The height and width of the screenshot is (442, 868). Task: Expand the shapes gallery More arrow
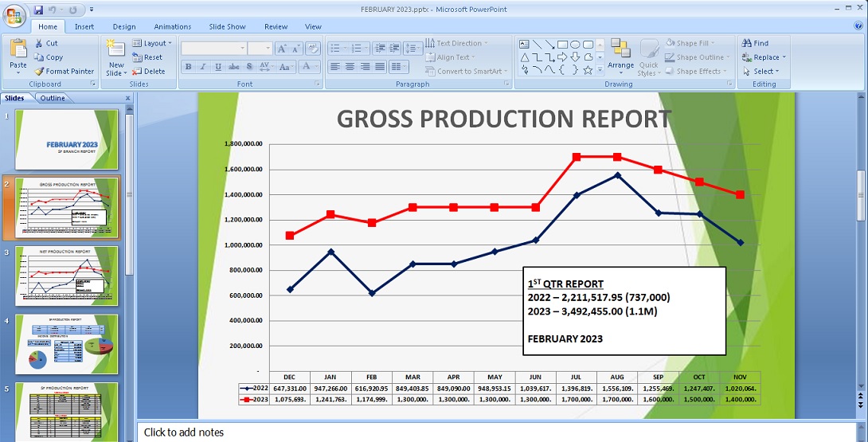(600, 70)
